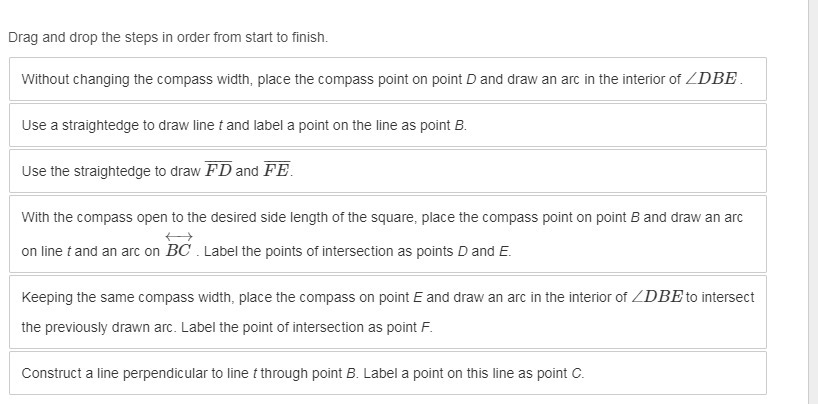Click 'Label the point of intersection as point F'
The height and width of the screenshot is (404, 818).
coord(307,327)
